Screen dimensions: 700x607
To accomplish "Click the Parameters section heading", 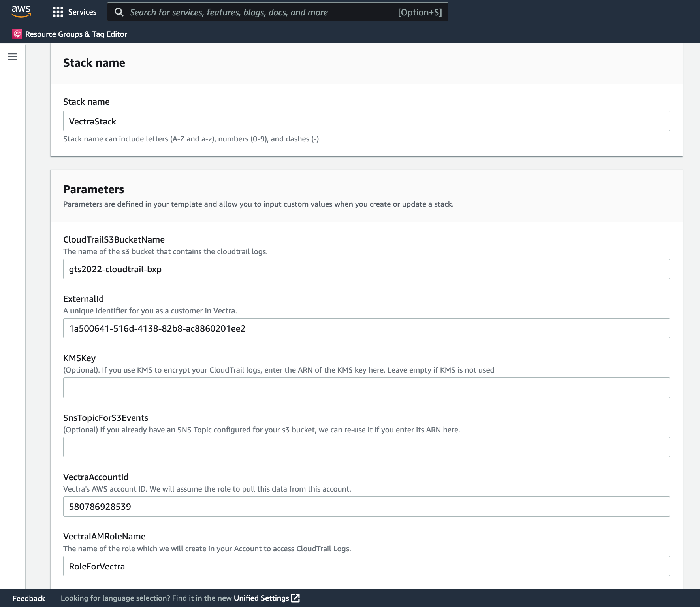I will pos(94,189).
